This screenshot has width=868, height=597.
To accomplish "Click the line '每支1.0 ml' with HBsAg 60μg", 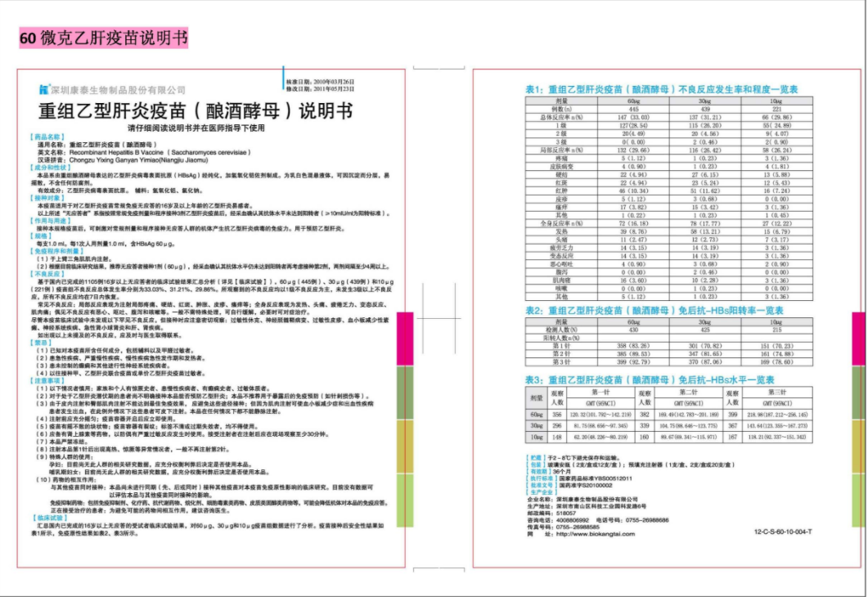I will [x=106, y=244].
